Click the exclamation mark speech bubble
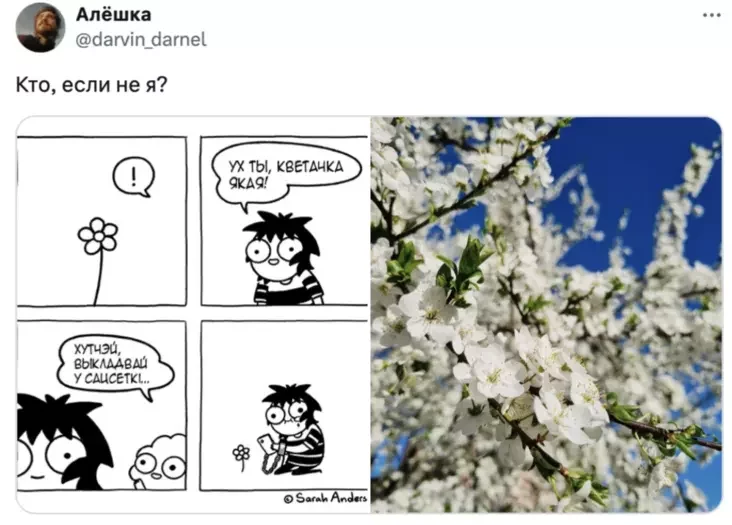Viewport: 732px width, 525px height. [x=134, y=176]
